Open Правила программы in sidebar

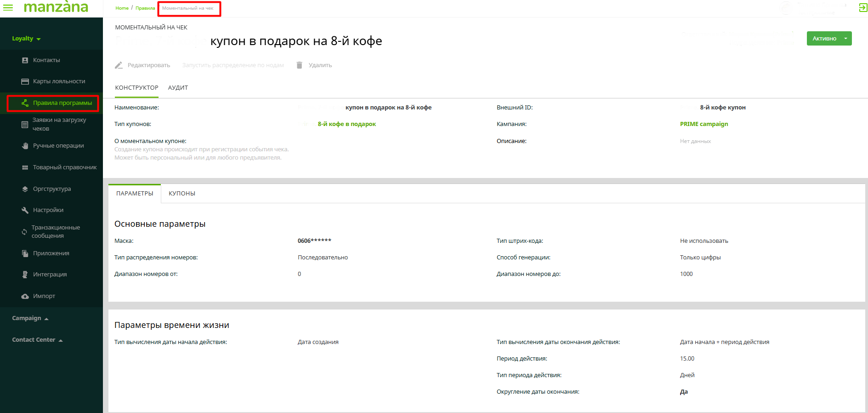pyautogui.click(x=62, y=103)
